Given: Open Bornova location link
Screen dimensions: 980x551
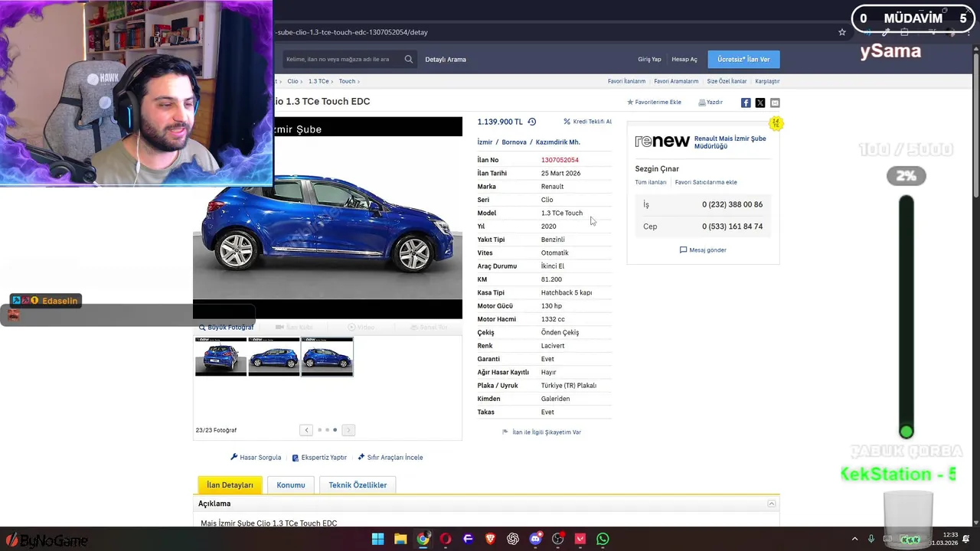Looking at the screenshot, I should (x=514, y=142).
